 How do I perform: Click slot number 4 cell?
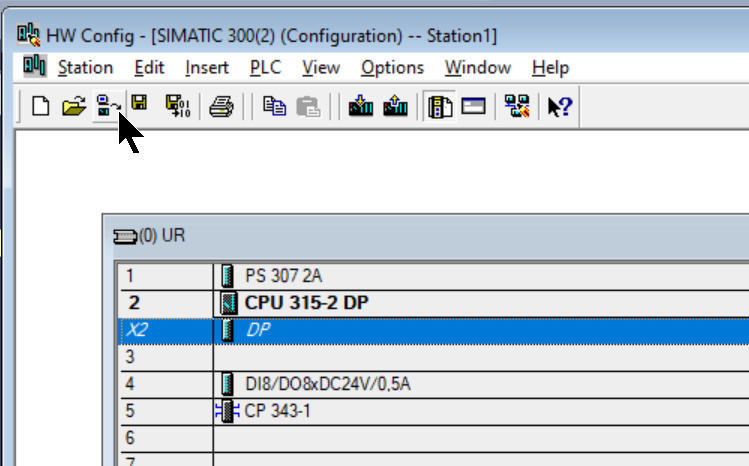click(166, 384)
